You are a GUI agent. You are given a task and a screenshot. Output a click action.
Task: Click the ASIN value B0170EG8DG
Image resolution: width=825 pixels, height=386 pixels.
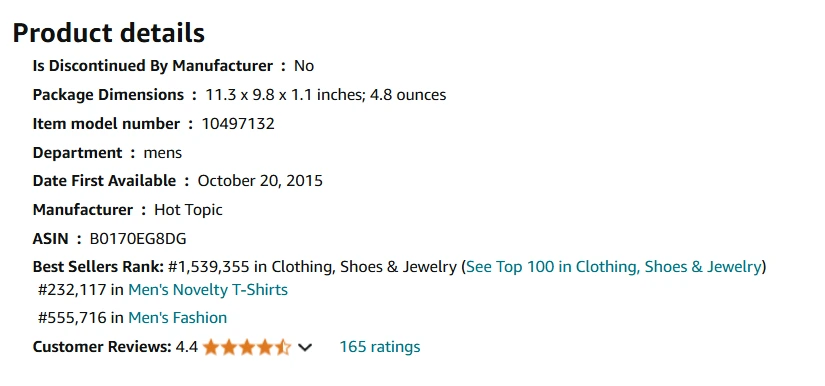point(138,239)
